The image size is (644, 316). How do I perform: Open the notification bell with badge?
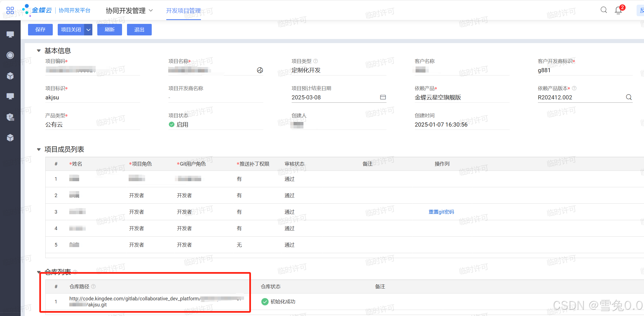coord(618,10)
